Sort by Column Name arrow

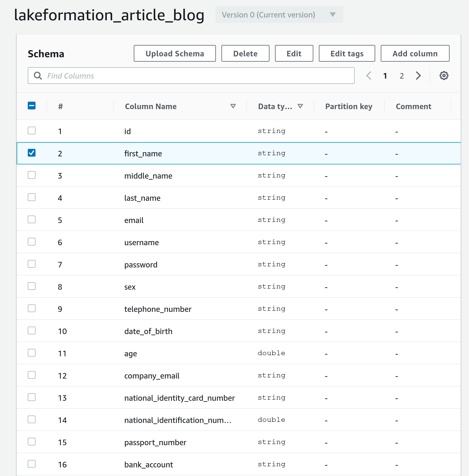(x=233, y=106)
